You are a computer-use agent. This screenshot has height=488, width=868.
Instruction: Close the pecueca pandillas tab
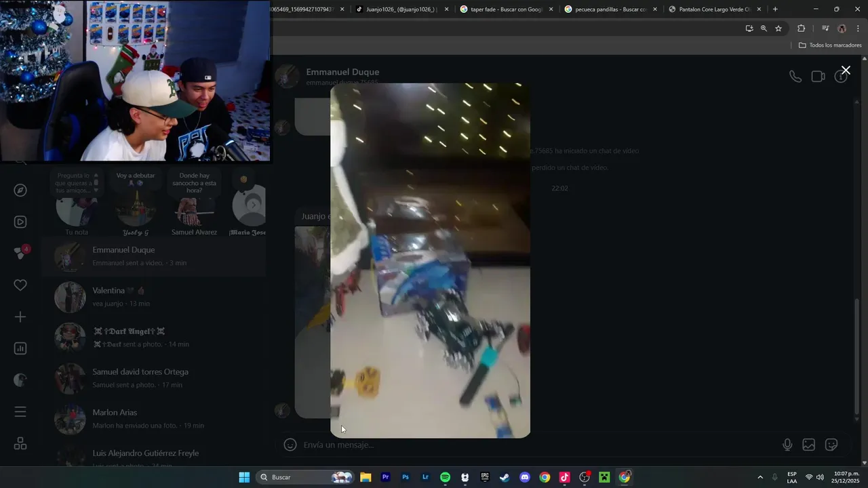[655, 9]
